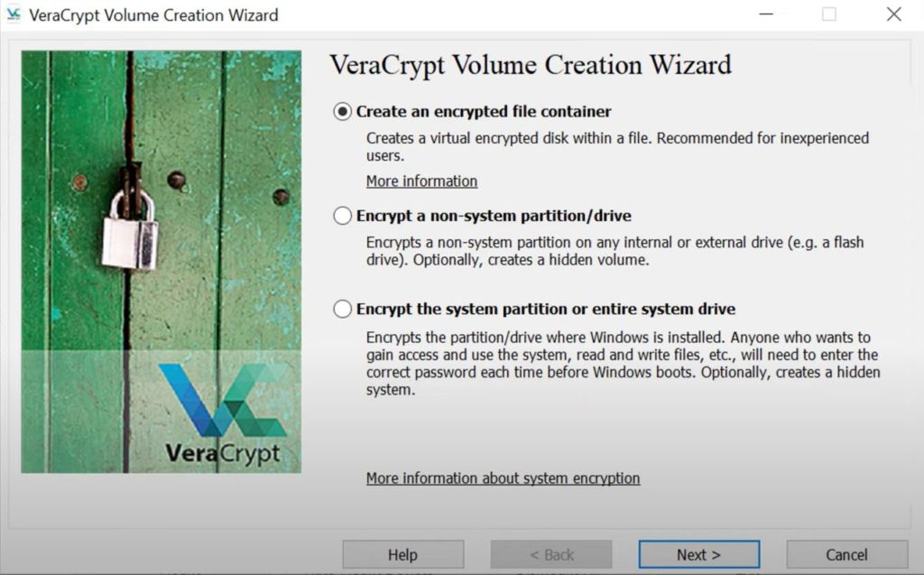Open the "More information" link
The width and height of the screenshot is (924, 575).
(x=420, y=181)
